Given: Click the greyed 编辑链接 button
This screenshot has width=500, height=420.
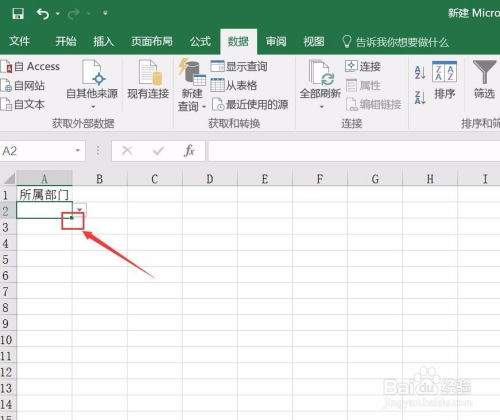Looking at the screenshot, I should (x=373, y=105).
